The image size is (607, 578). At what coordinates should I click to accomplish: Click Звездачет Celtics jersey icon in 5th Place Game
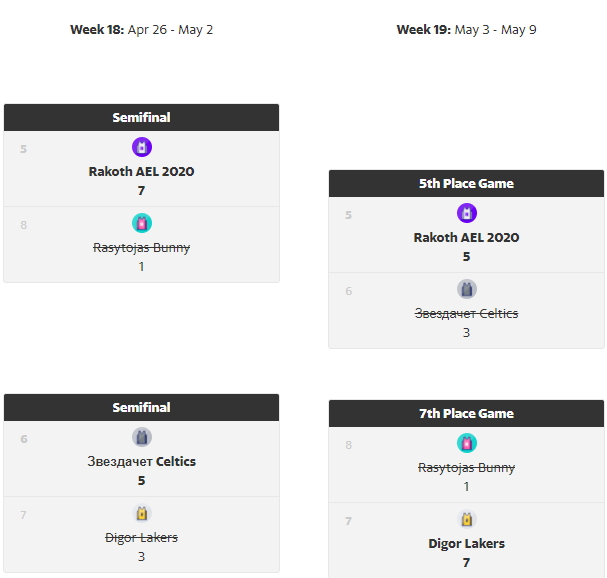pyautogui.click(x=467, y=289)
